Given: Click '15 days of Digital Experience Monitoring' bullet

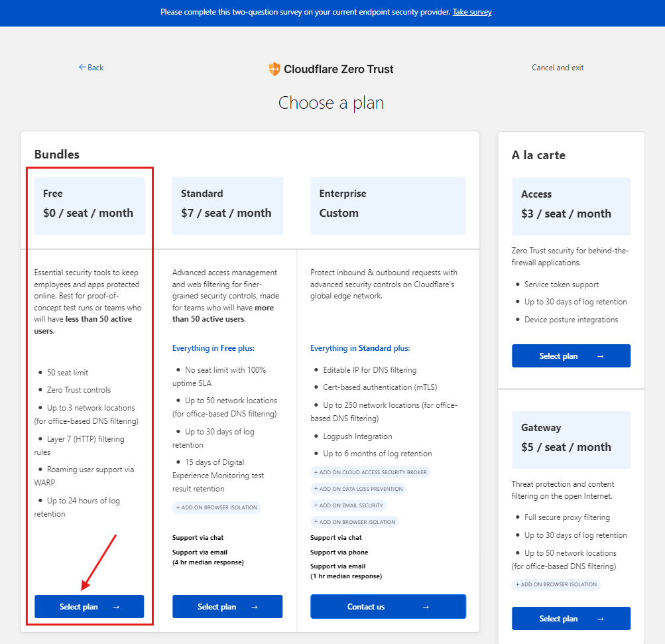Looking at the screenshot, I should click(x=218, y=475).
